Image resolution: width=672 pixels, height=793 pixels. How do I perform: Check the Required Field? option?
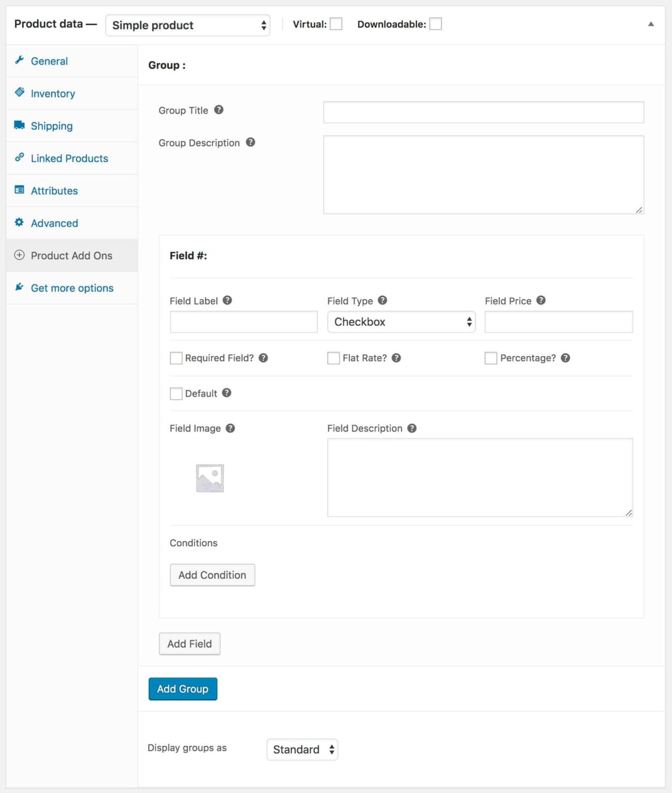[x=176, y=358]
